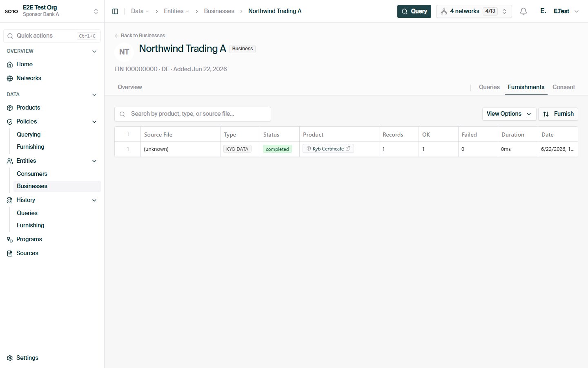Click the Sources document icon

coord(10,254)
